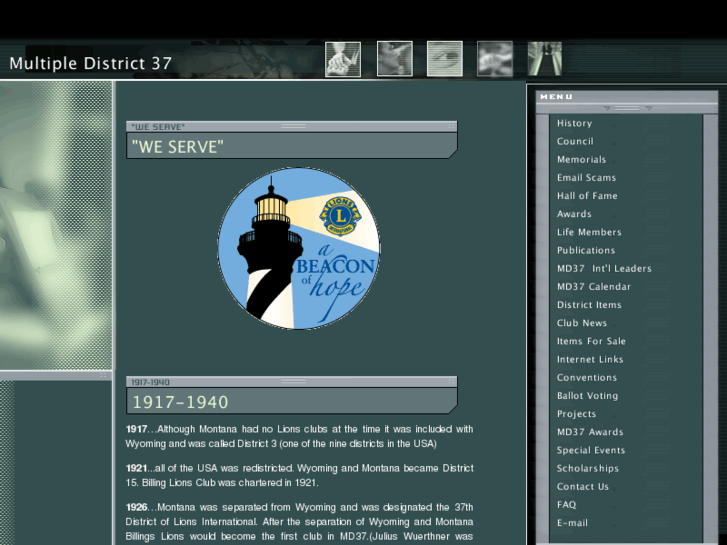Click the grip handle on WE SERVE bar

pos(293,126)
